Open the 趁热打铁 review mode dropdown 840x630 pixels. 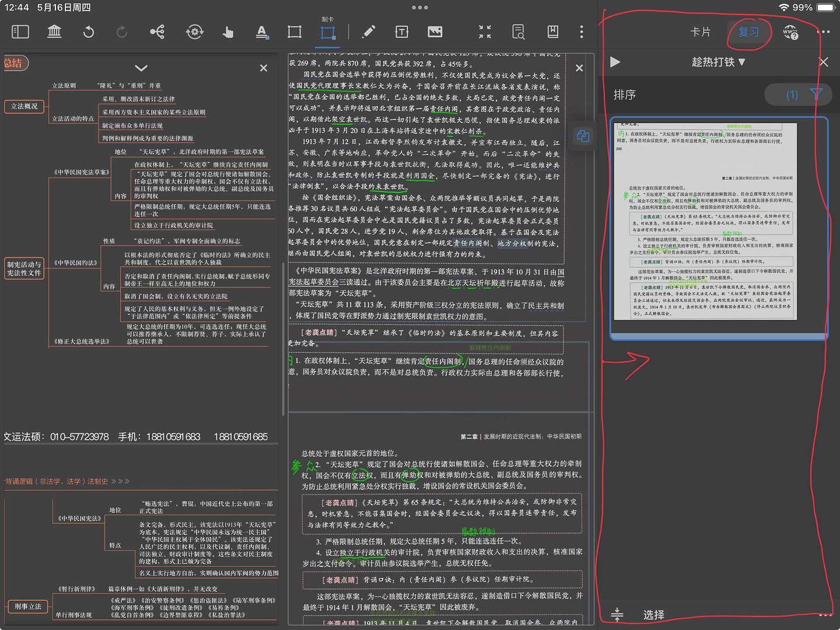(719, 62)
